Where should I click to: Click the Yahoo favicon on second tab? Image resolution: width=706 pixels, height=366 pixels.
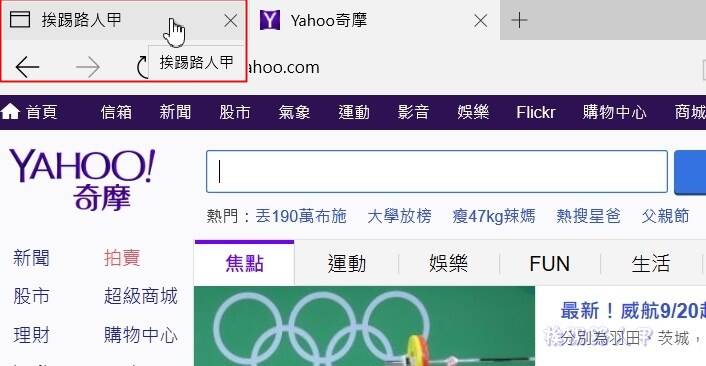pos(270,20)
